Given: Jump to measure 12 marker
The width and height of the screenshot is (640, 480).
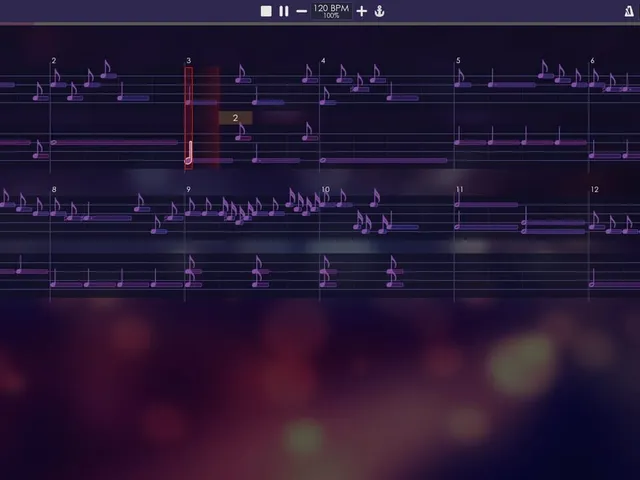Looking at the screenshot, I should (x=595, y=189).
